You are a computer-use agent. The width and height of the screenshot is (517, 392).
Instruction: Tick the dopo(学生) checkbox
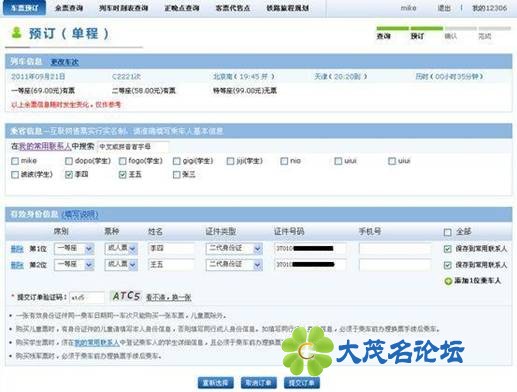click(69, 161)
